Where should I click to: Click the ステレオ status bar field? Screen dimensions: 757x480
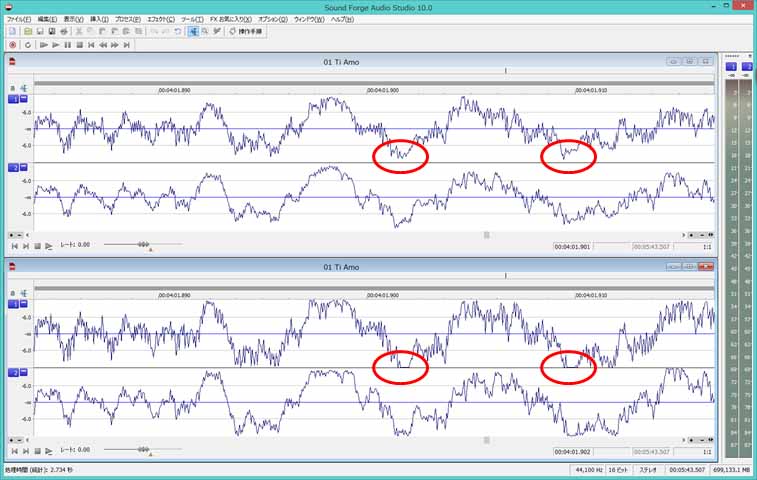[x=648, y=470]
